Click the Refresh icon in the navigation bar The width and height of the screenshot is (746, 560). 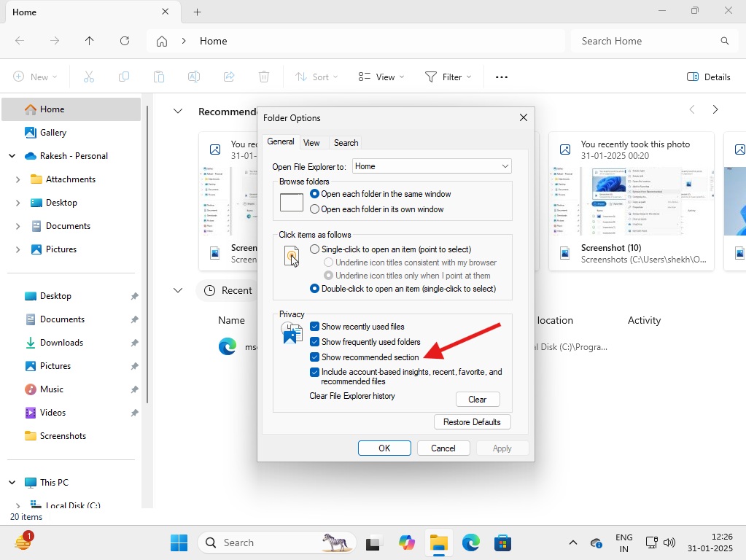click(x=124, y=41)
